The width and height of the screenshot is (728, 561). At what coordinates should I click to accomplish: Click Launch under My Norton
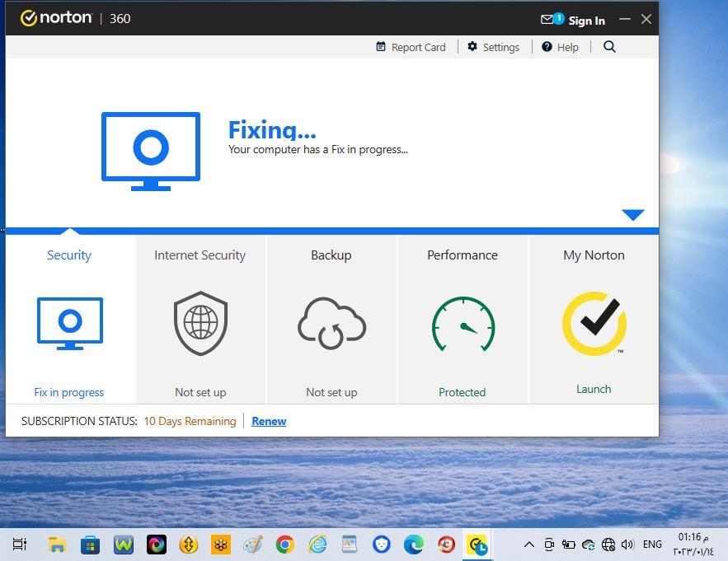[594, 390]
